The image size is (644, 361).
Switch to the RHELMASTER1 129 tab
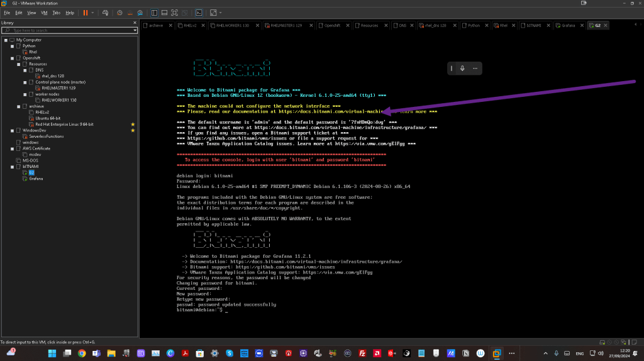(x=286, y=25)
